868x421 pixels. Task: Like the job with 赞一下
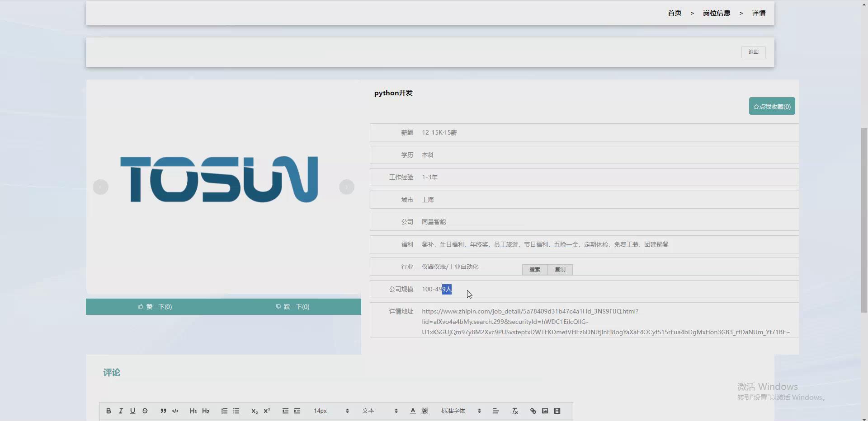[155, 307]
